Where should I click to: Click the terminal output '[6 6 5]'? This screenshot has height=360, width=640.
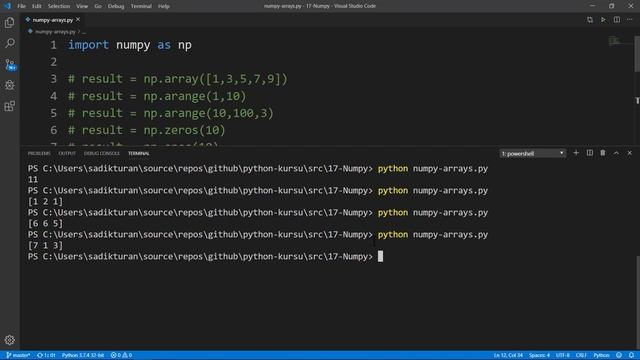click(x=45, y=223)
